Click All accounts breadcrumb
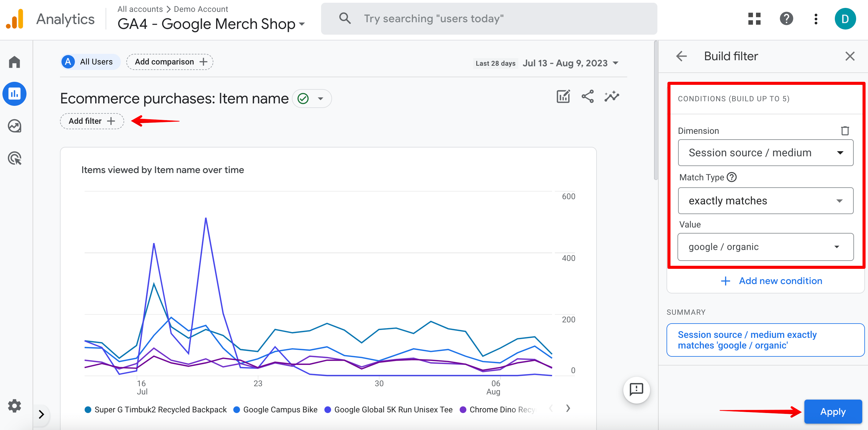This screenshot has width=868, height=430. (140, 9)
